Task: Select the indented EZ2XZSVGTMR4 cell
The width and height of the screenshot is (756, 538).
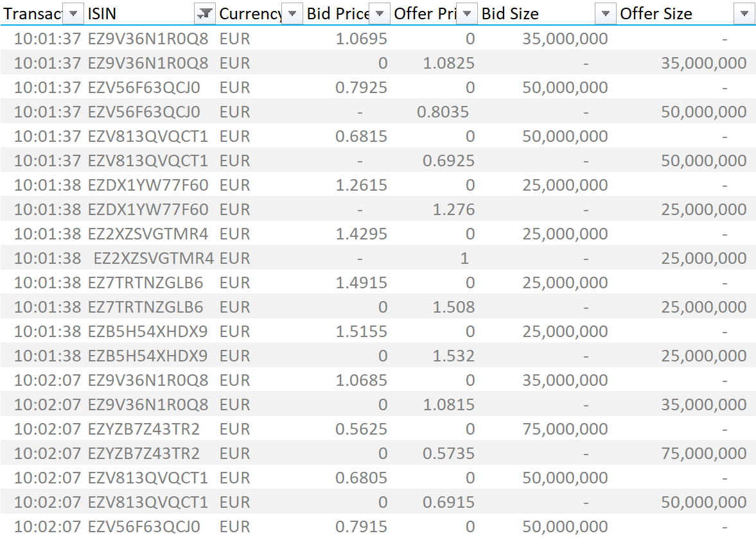Action: coord(154,258)
